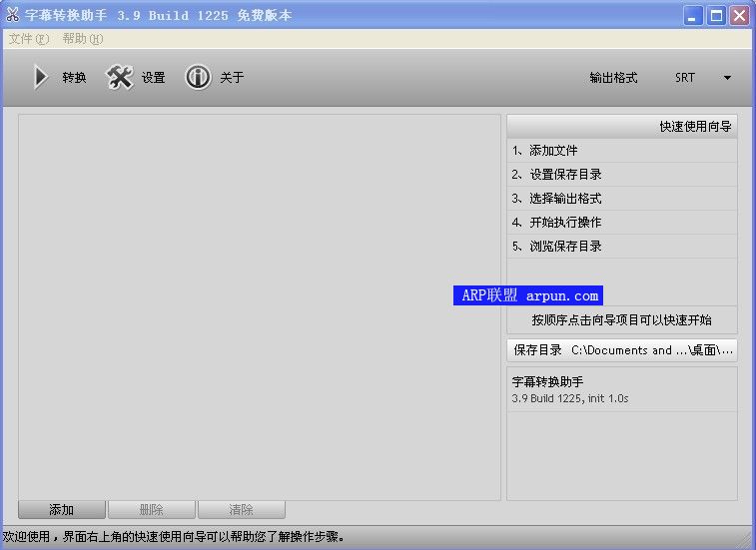Viewport: 756px width, 550px height.
Task: Open the About (关于) info icon
Action: 198,77
